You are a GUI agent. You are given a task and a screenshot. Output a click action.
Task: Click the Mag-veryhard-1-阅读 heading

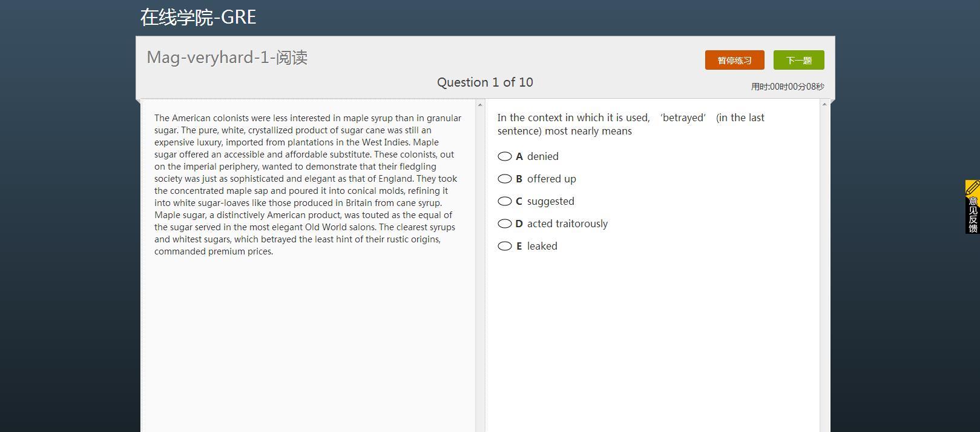[x=227, y=58]
